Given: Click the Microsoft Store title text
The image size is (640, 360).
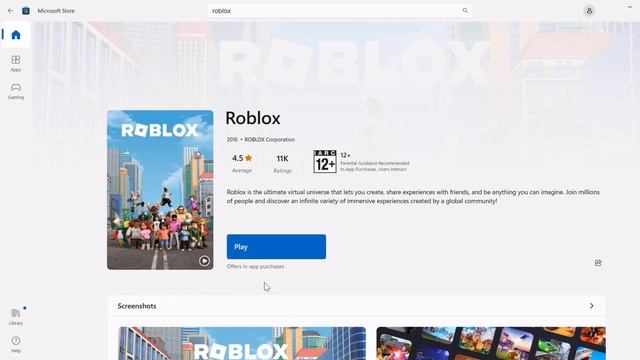Looking at the screenshot, I should click(56, 11).
